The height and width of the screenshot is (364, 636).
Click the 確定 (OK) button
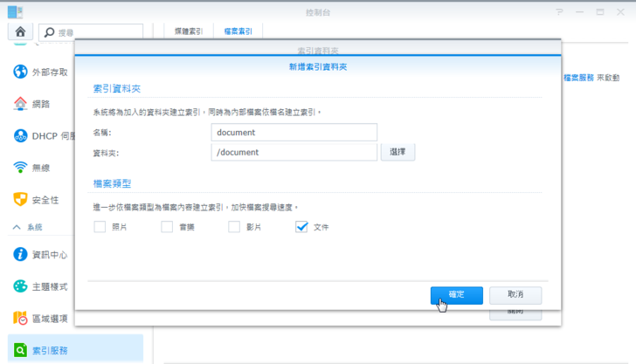tap(456, 295)
